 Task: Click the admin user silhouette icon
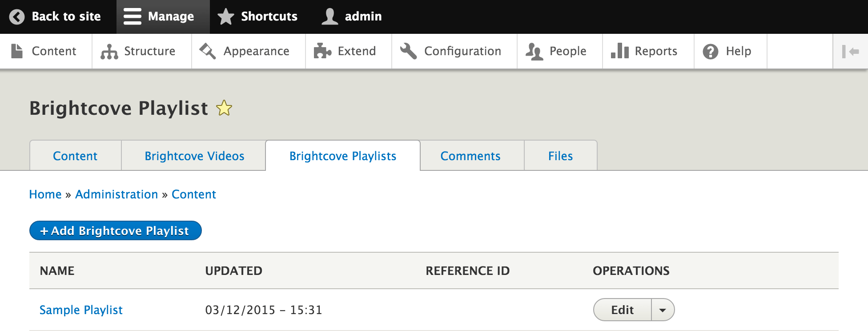click(x=330, y=16)
